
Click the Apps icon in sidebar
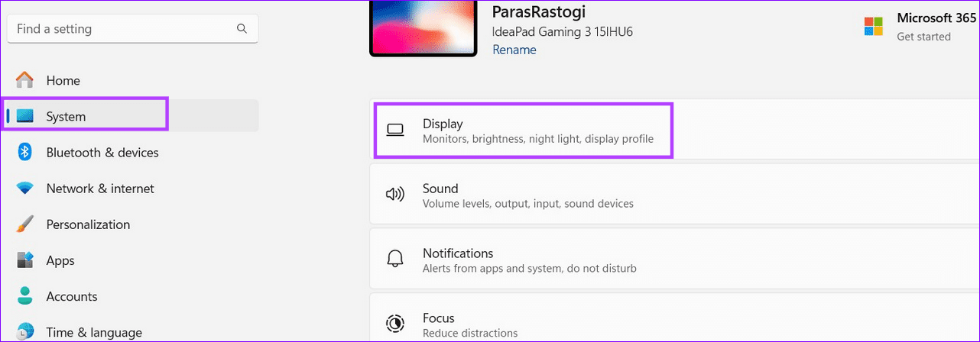25,260
